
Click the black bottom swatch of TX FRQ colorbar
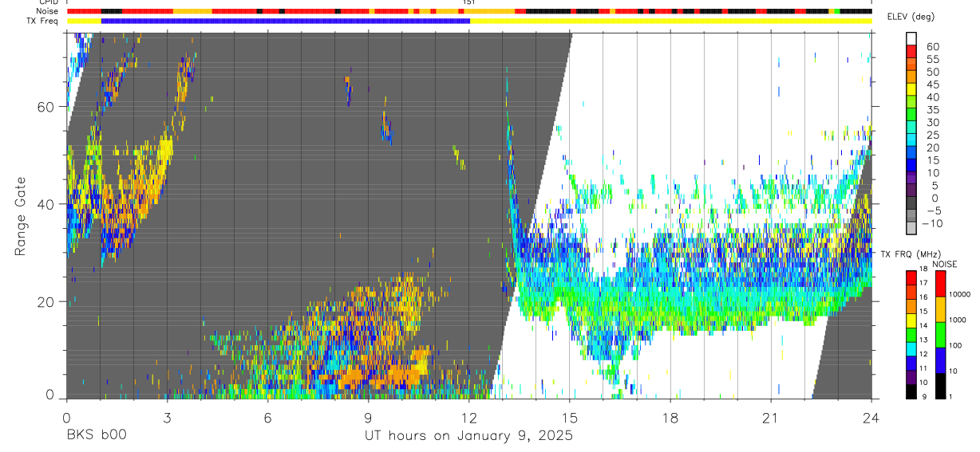tap(911, 391)
